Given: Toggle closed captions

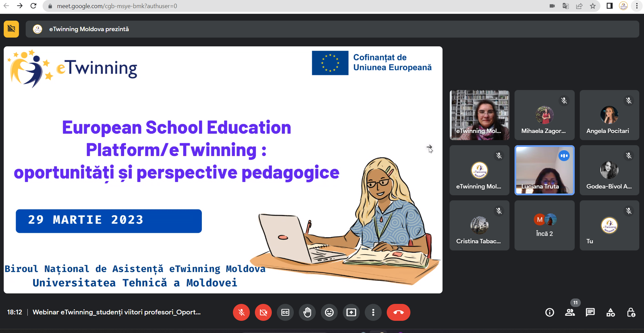Looking at the screenshot, I should [285, 312].
